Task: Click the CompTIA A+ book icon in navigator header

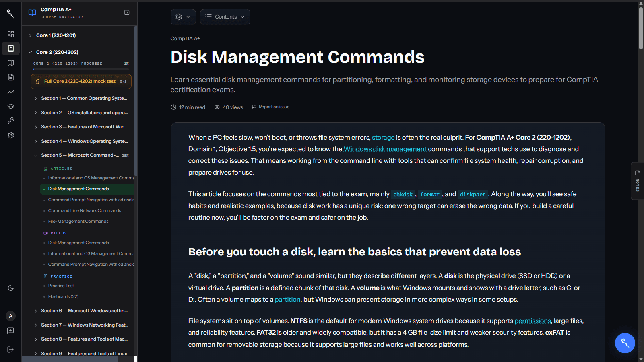Action: pyautogui.click(x=32, y=13)
